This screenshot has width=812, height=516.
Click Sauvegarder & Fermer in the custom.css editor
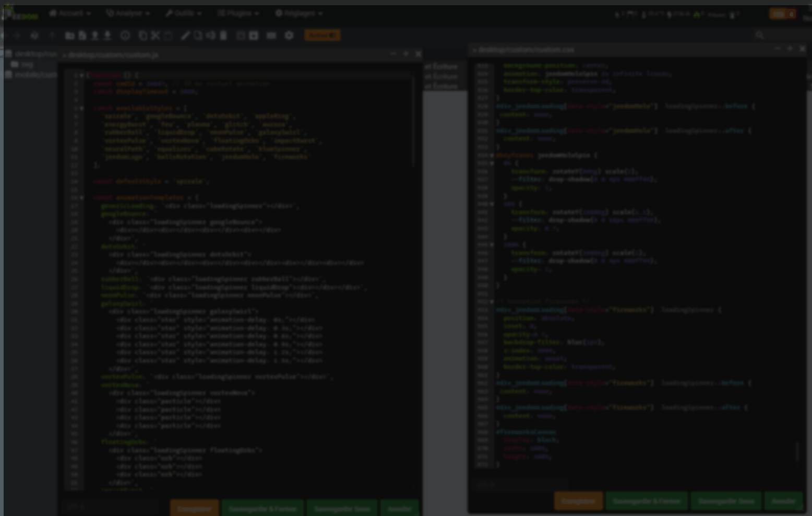(647, 501)
